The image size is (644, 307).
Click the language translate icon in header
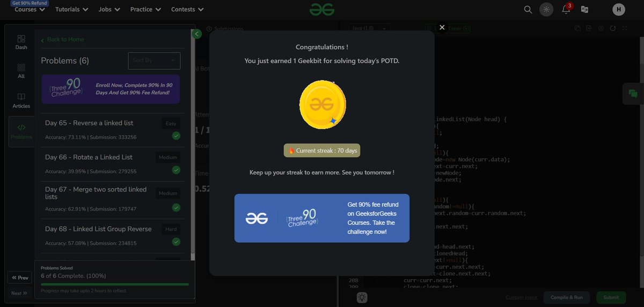[x=584, y=9]
